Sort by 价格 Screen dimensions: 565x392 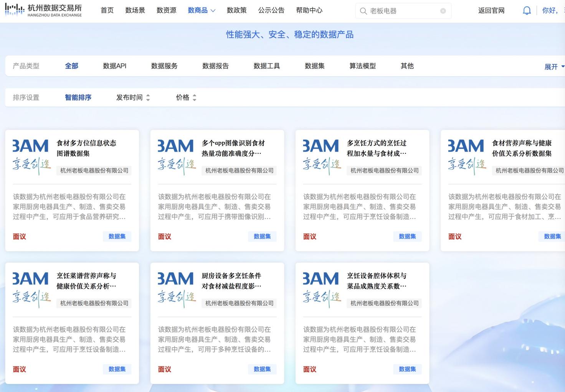(x=186, y=97)
